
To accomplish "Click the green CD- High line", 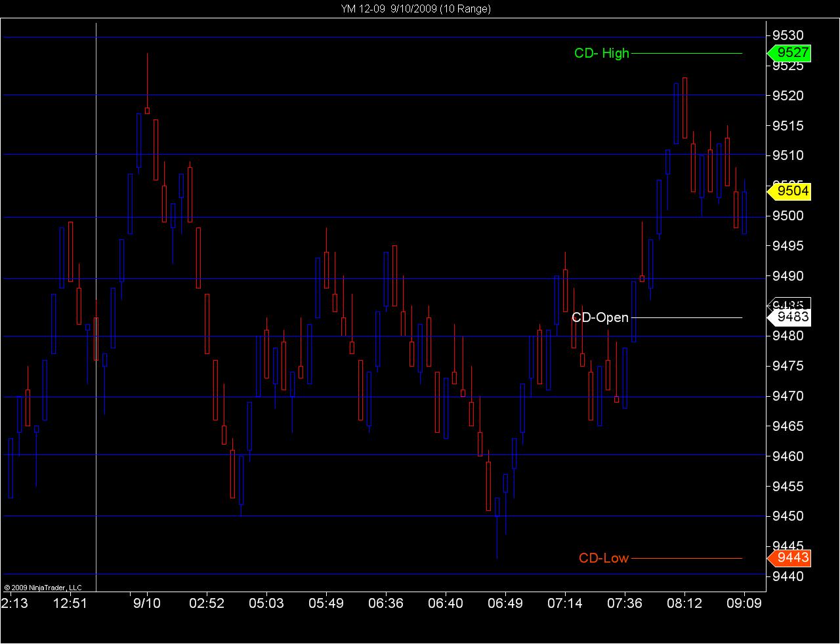I will point(686,53).
